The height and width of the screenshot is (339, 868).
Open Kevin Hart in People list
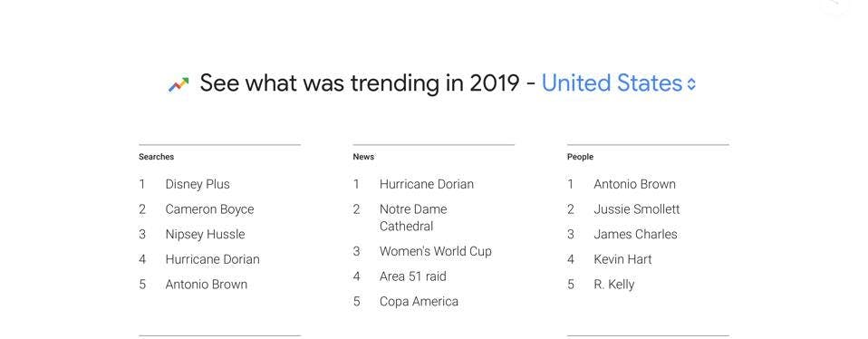pyautogui.click(x=622, y=259)
